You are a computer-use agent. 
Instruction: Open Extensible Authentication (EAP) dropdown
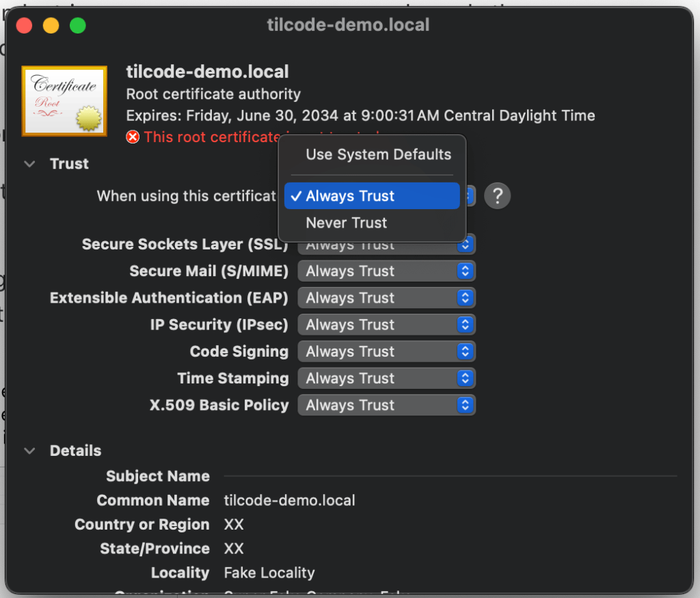(387, 298)
